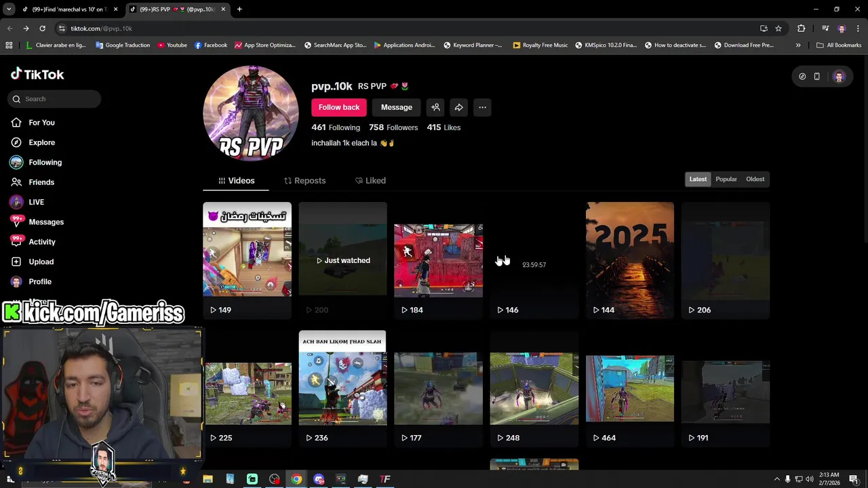Open the All Bookmarks folder
Image resolution: width=868 pixels, height=488 pixels.
tap(839, 45)
